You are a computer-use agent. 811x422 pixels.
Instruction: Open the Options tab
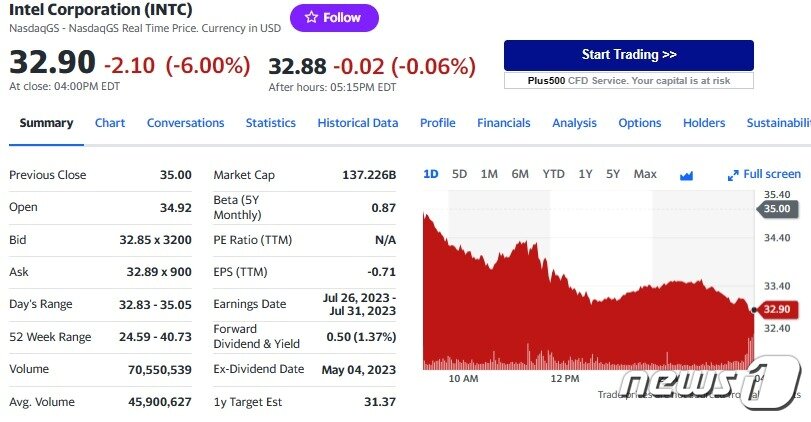(639, 123)
